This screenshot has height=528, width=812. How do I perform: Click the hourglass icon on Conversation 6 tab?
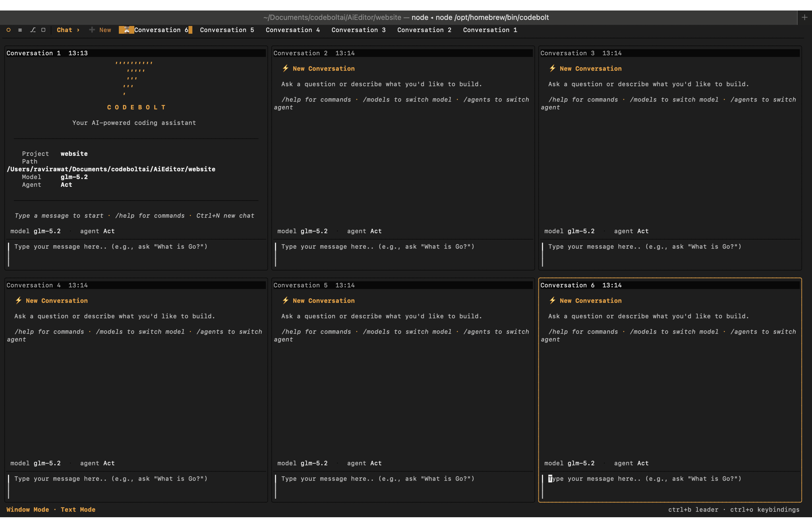point(126,30)
